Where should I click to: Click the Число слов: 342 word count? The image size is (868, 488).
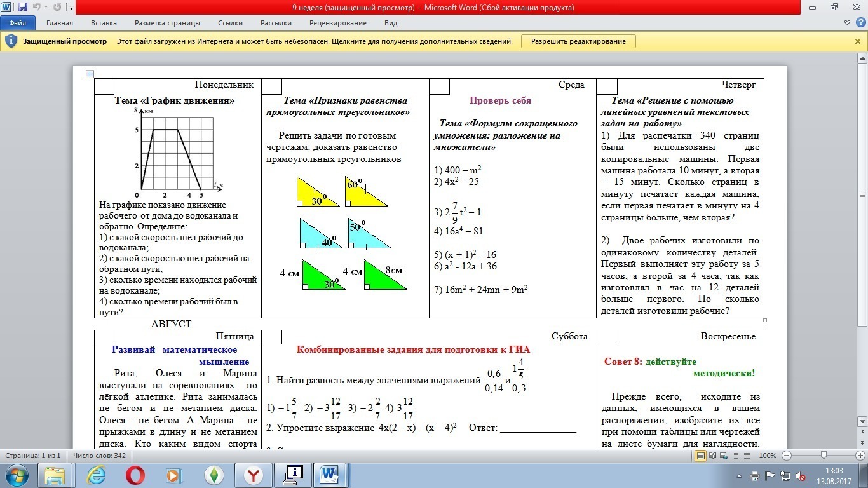pyautogui.click(x=99, y=456)
